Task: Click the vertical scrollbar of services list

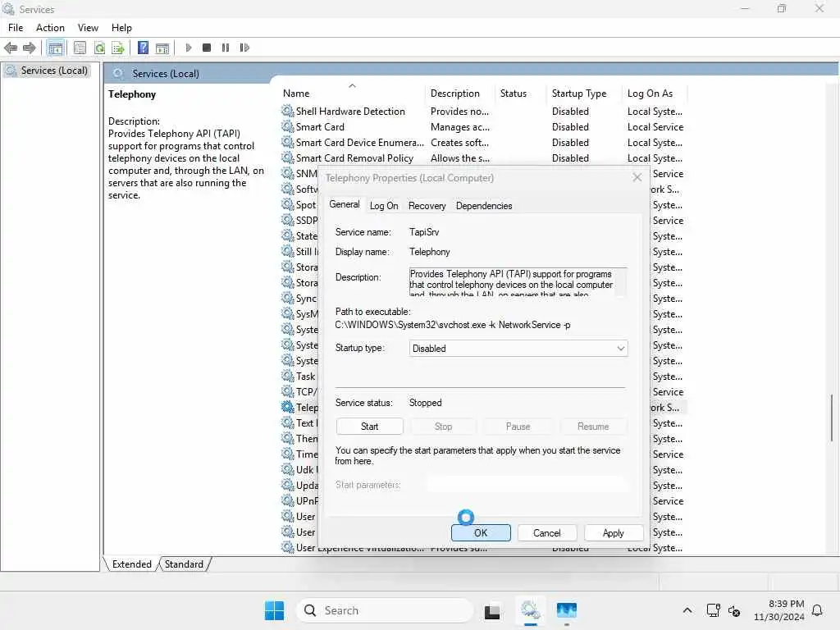Action: coord(833,418)
